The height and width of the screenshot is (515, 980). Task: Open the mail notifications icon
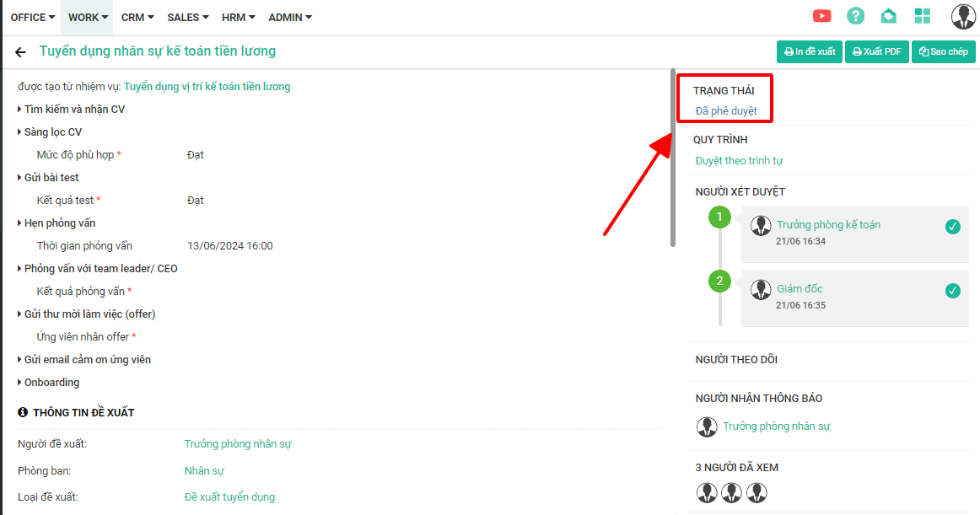click(x=888, y=16)
